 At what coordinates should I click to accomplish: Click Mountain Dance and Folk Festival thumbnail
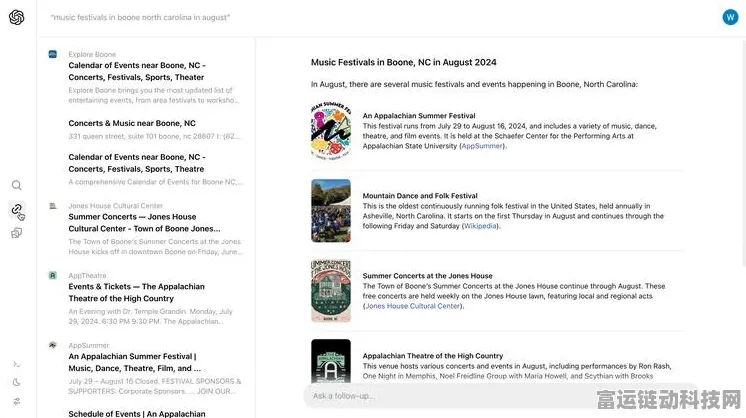click(x=331, y=211)
